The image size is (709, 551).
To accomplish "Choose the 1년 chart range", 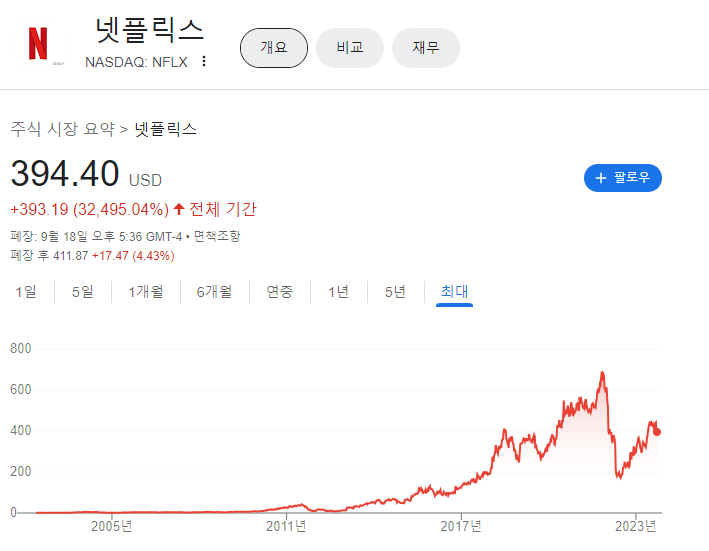I will (339, 292).
